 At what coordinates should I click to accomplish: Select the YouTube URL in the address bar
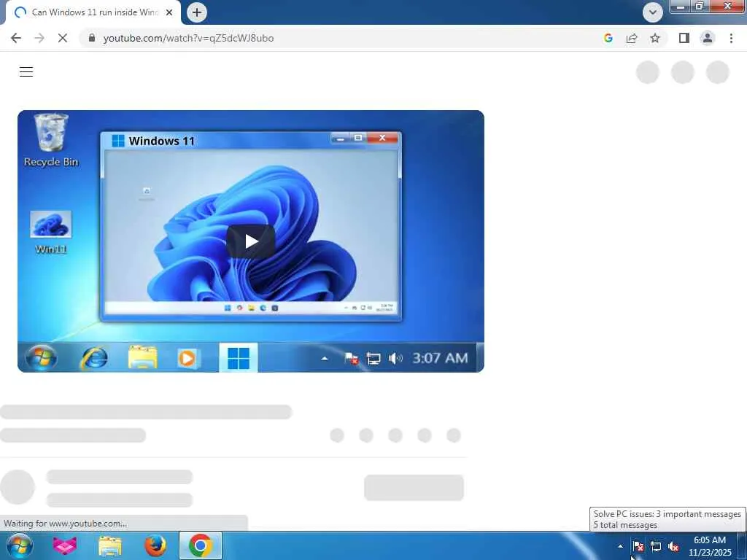(188, 38)
